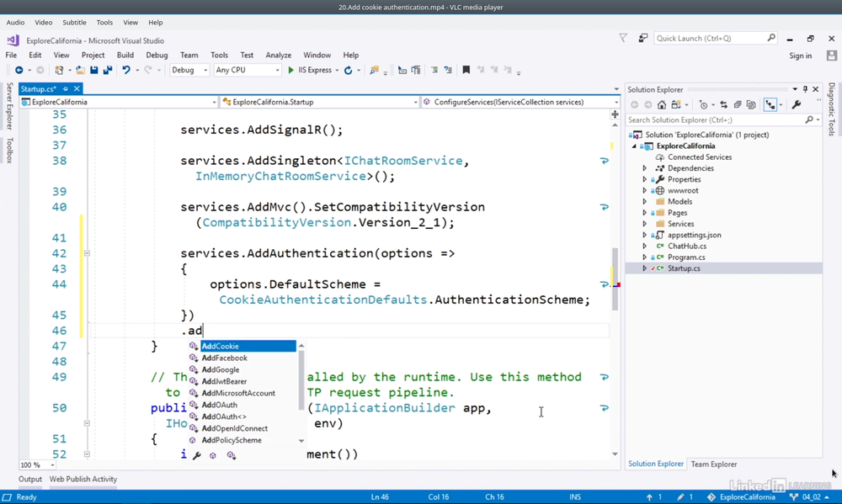The image size is (842, 504).
Task: Click the notifications filter funnel icon
Action: click(x=623, y=38)
